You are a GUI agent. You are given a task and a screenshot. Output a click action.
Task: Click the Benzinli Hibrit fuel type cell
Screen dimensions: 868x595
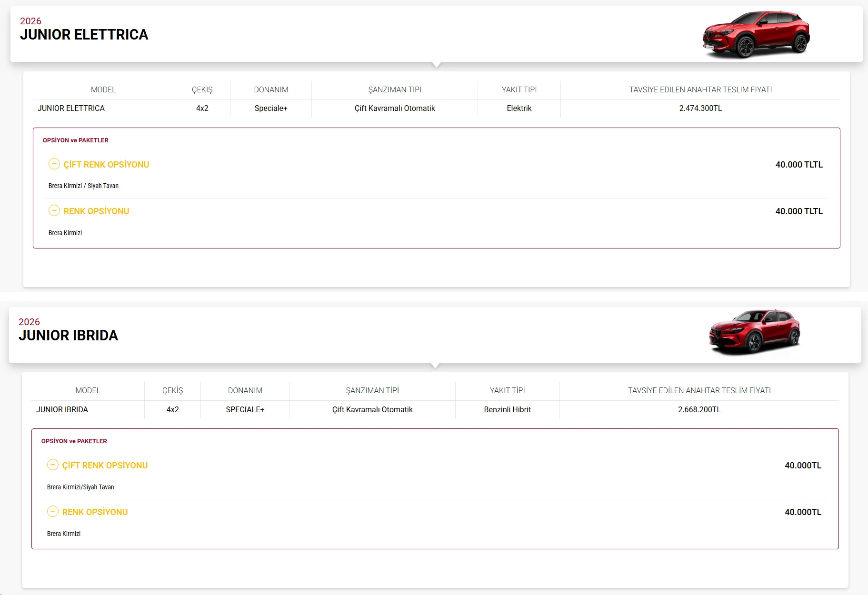point(507,410)
